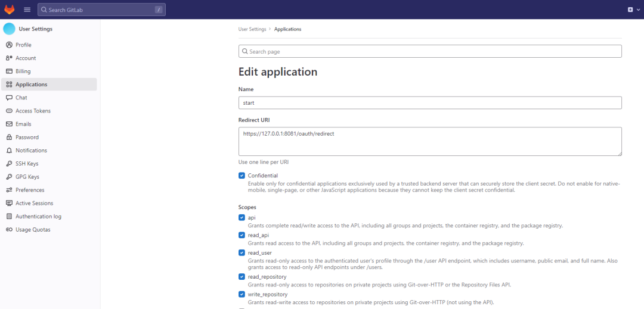The image size is (644, 309).
Task: Click the Preferences sliders icon
Action: 9,190
